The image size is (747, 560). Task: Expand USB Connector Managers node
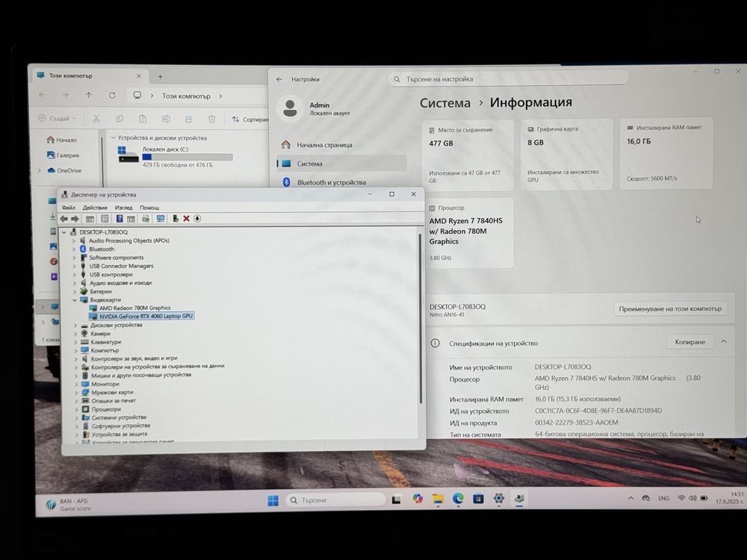click(x=74, y=267)
